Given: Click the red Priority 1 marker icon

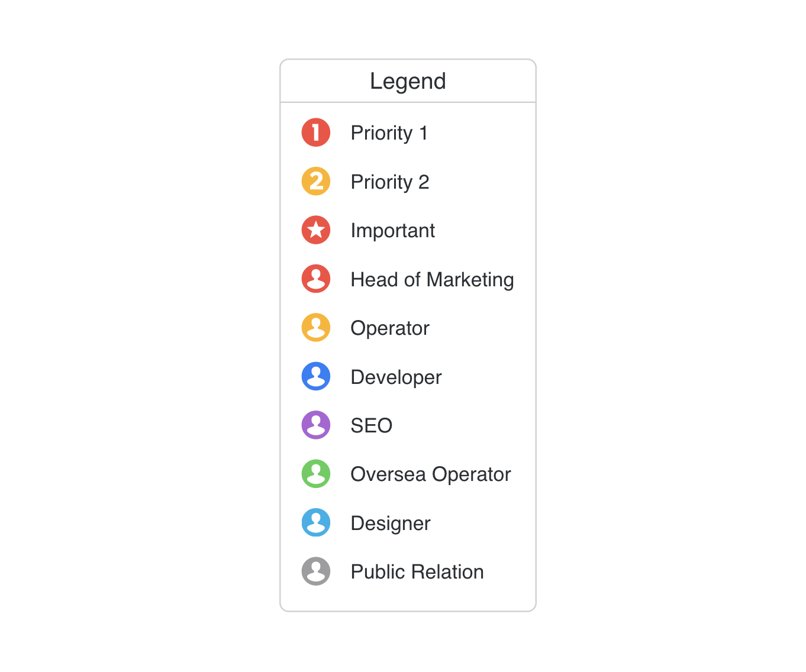Looking at the screenshot, I should coord(316,133).
